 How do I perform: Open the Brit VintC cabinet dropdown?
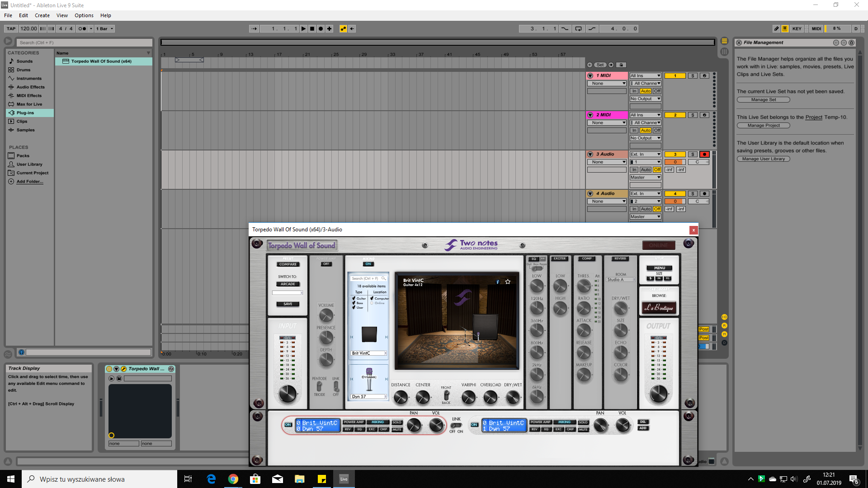[x=369, y=353]
